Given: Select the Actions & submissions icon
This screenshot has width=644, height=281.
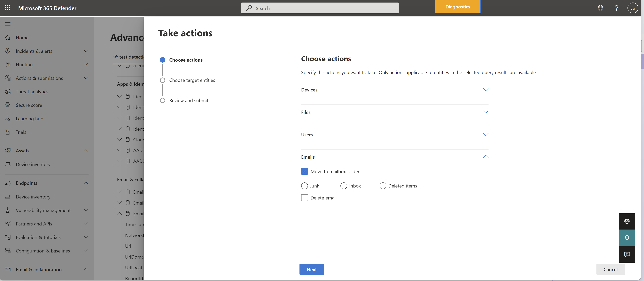Looking at the screenshot, I should tap(8, 78).
